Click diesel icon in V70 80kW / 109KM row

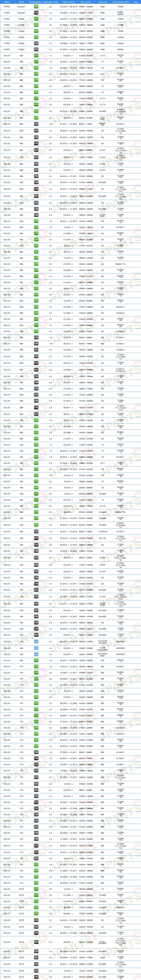click(36, 752)
